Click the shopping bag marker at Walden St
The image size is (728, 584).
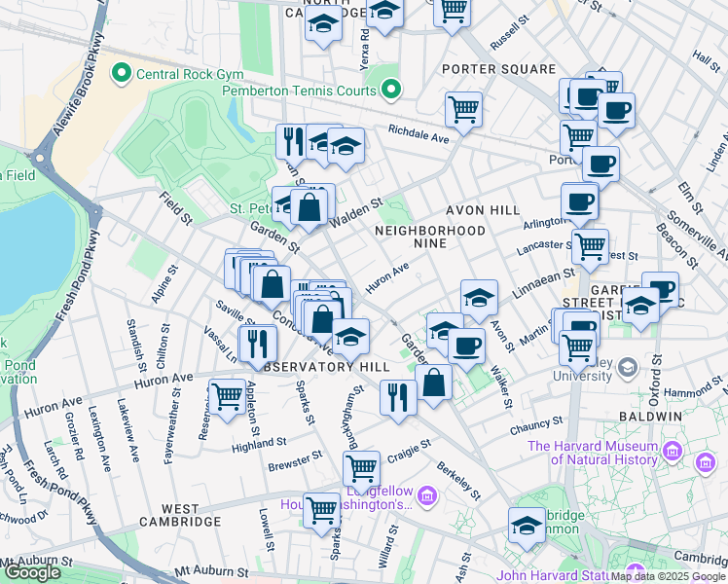coord(309,208)
